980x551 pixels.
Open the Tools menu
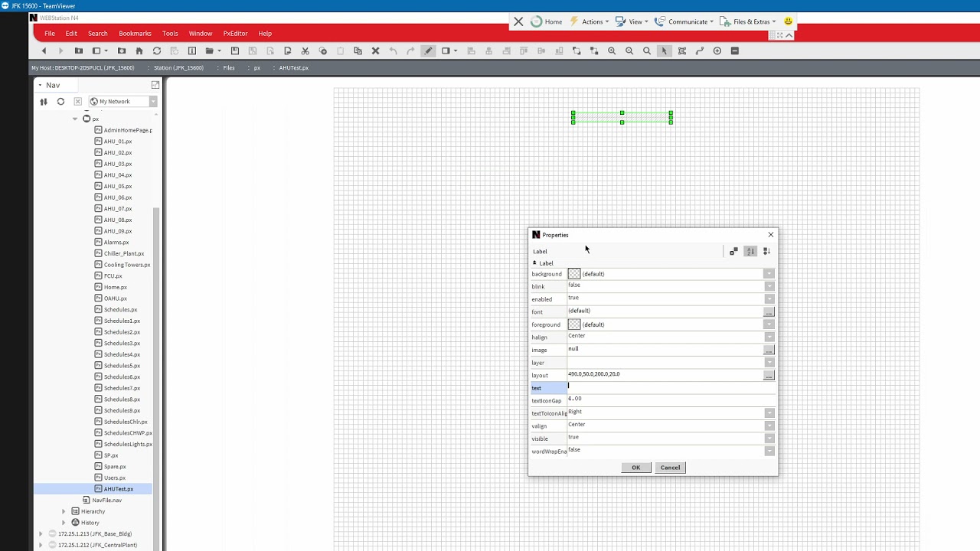click(170, 34)
